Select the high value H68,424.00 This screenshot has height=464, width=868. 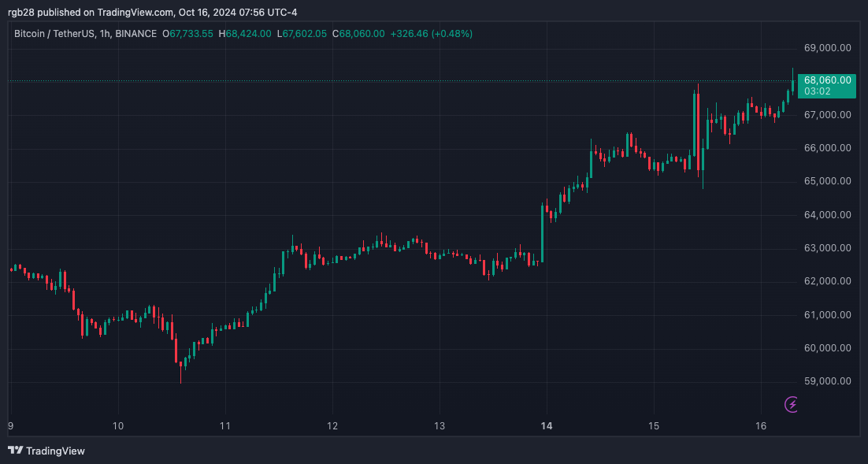[x=247, y=34]
